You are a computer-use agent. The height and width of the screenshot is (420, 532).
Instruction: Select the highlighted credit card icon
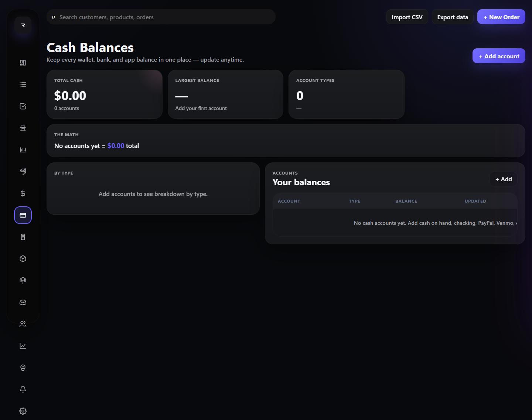tap(23, 215)
